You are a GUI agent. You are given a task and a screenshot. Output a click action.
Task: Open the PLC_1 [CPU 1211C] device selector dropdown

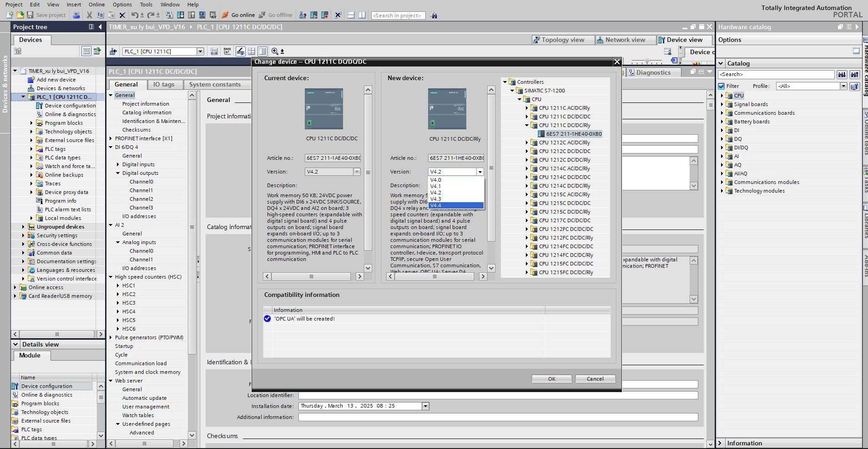pos(200,51)
